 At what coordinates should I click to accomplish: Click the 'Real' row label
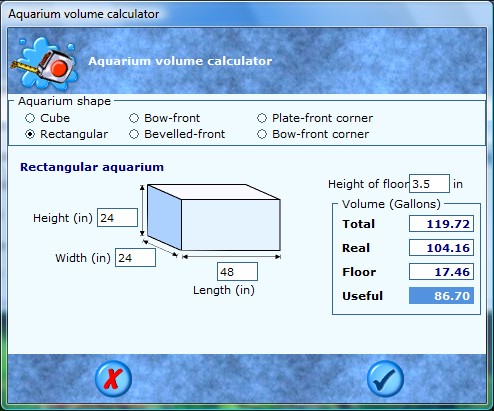[356, 248]
